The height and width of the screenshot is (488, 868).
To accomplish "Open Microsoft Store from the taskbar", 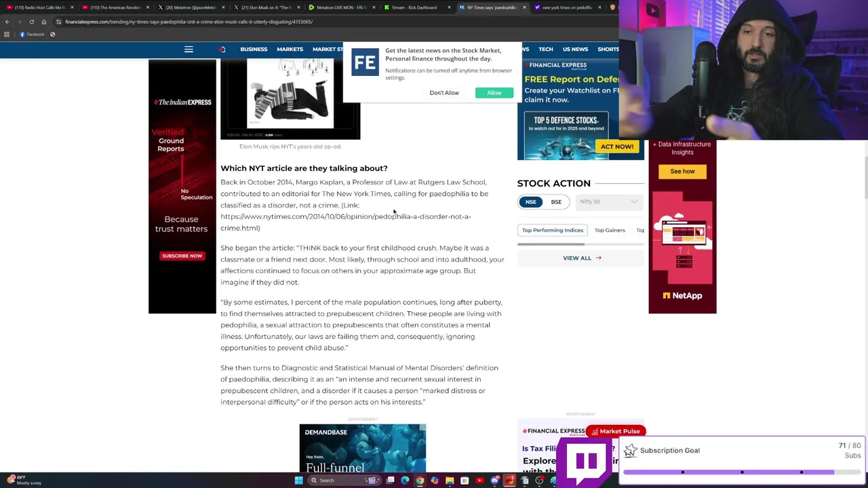I will point(465,481).
